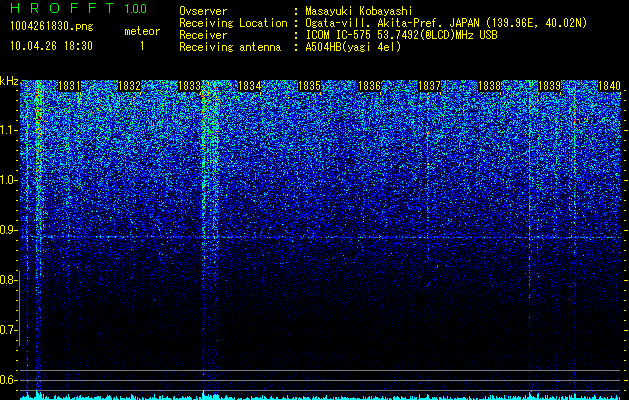Click the 1.0 frequency axis label
This screenshot has height=400, width=629.
(x=7, y=180)
